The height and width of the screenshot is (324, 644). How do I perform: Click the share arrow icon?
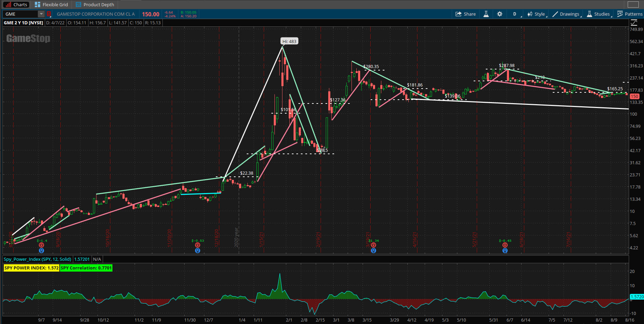pos(458,14)
